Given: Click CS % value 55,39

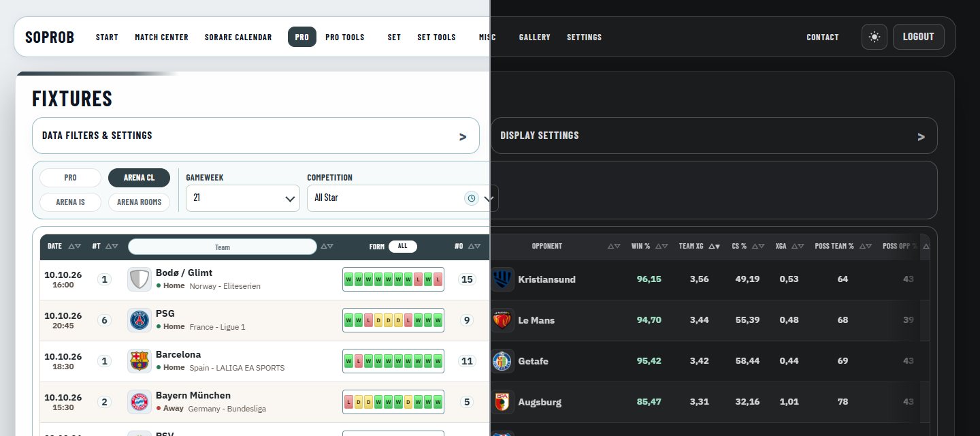Looking at the screenshot, I should click(747, 320).
